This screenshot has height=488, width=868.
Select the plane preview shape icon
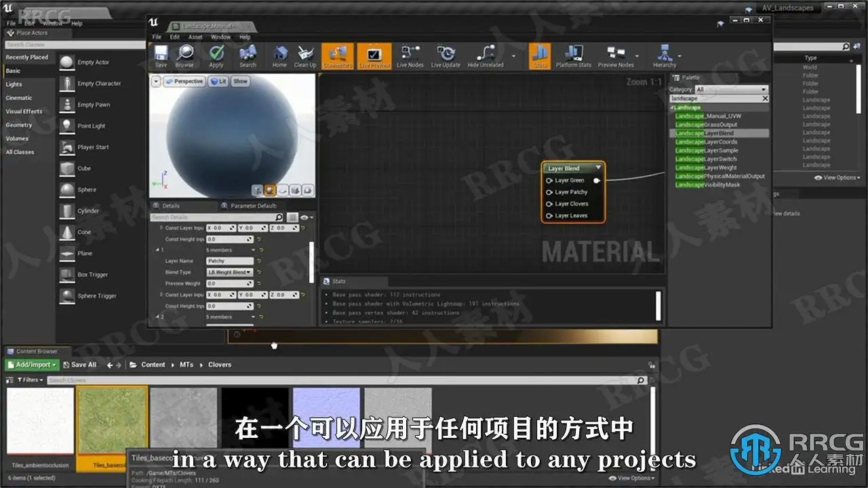pos(283,190)
